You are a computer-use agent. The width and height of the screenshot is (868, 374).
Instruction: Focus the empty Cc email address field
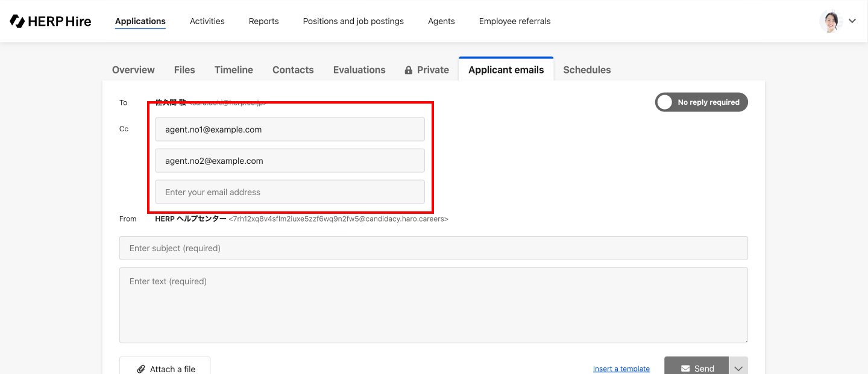[290, 192]
